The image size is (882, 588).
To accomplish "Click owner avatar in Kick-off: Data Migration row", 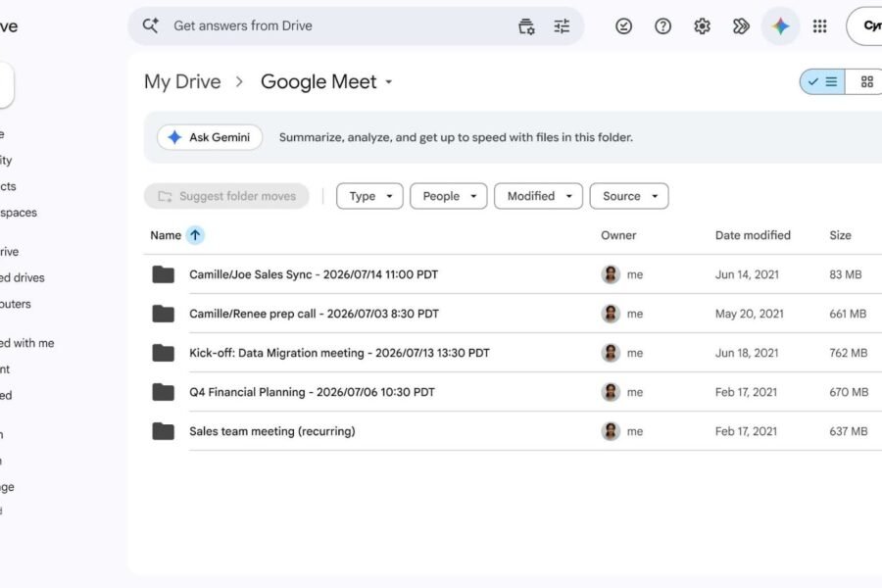I will 611,353.
